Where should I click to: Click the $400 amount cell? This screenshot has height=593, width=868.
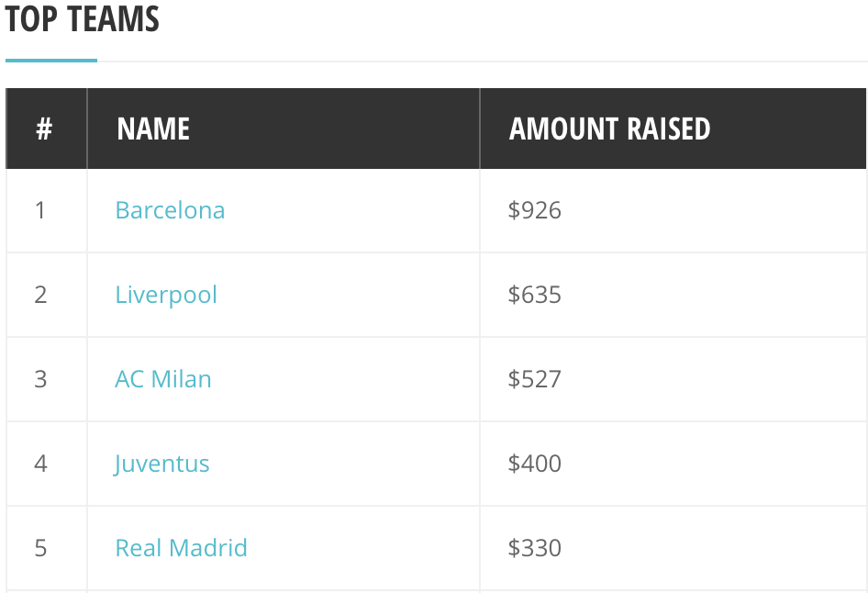[673, 464]
